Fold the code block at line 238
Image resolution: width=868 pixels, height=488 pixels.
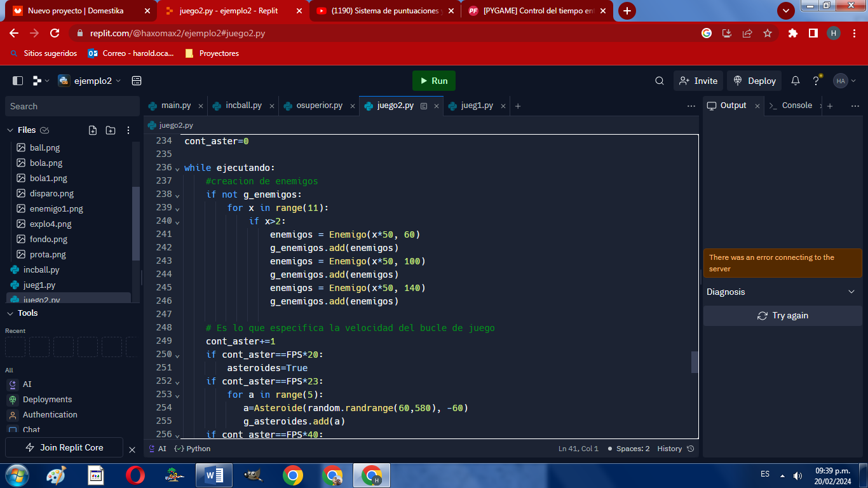tap(177, 195)
